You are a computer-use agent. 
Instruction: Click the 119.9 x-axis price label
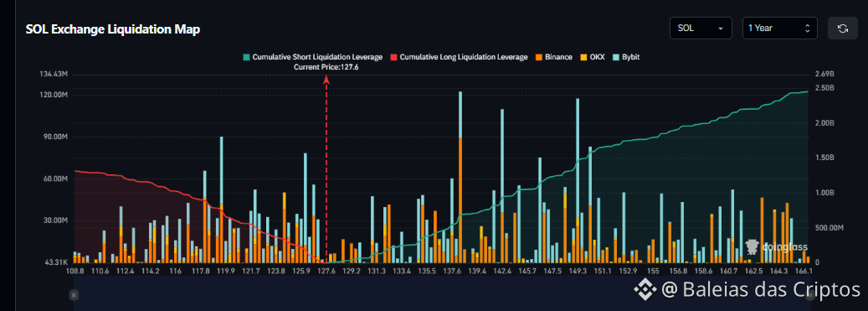pos(225,272)
